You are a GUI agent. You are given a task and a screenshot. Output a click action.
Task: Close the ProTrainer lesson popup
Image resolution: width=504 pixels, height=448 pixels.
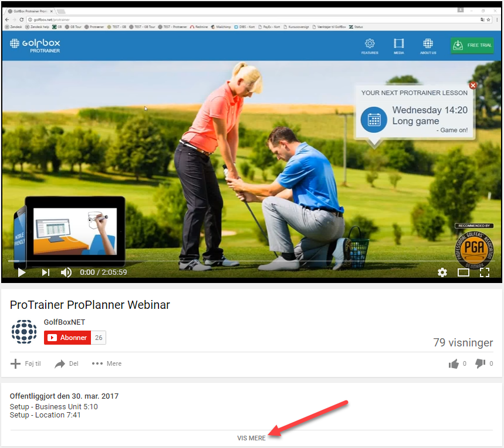point(473,86)
